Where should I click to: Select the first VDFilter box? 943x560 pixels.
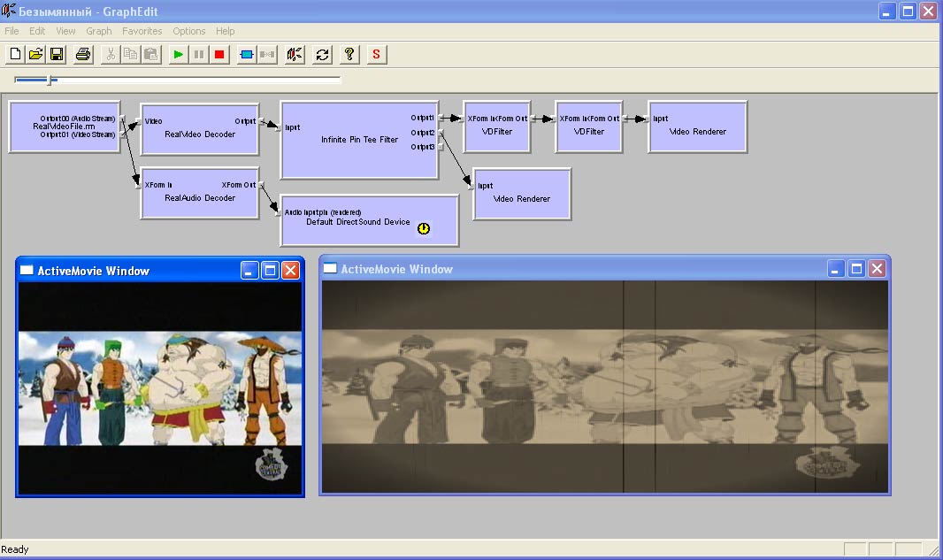pyautogui.click(x=497, y=127)
